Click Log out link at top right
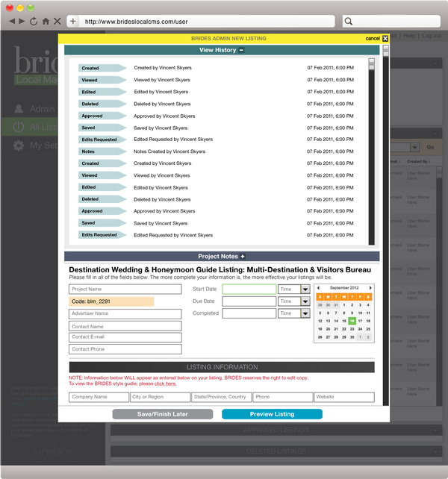 coord(432,36)
